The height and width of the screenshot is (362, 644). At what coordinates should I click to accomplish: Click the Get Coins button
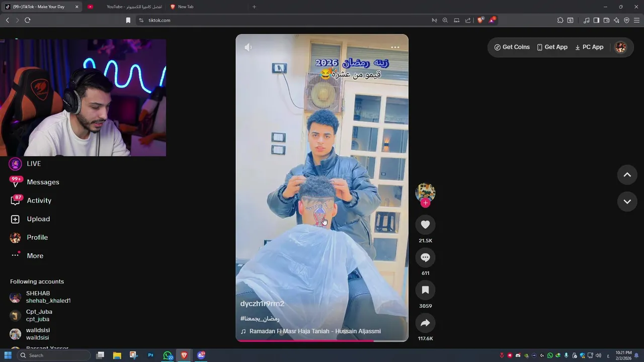coord(512,47)
